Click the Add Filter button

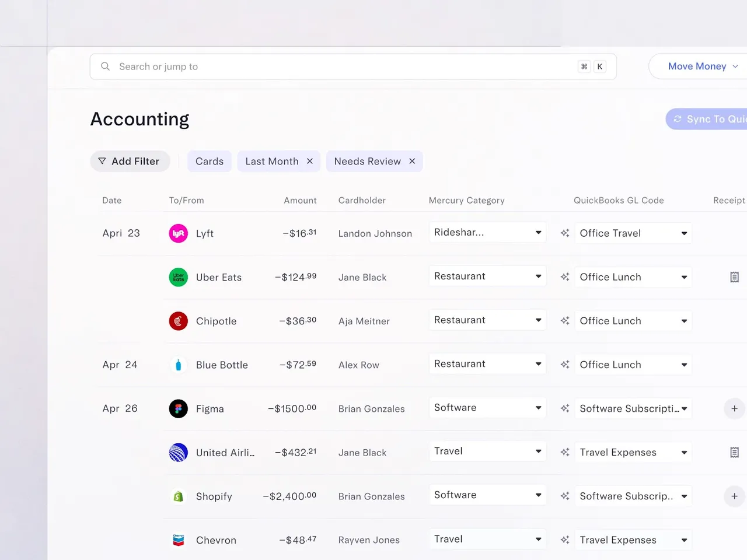[x=130, y=161]
